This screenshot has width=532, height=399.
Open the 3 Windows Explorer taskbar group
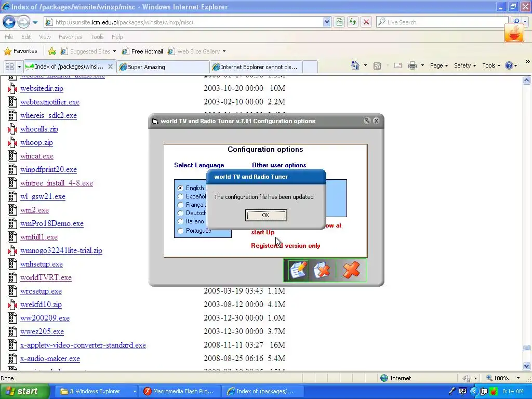pos(97,391)
